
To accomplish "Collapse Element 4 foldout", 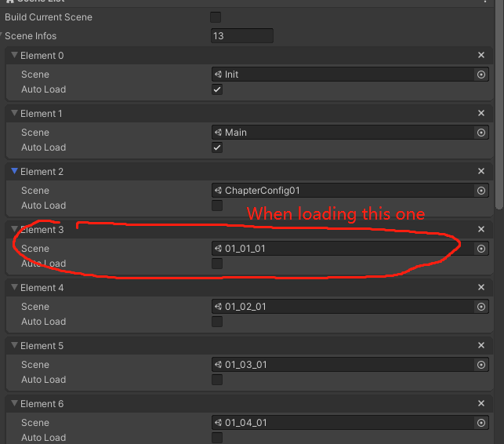I will (14, 287).
